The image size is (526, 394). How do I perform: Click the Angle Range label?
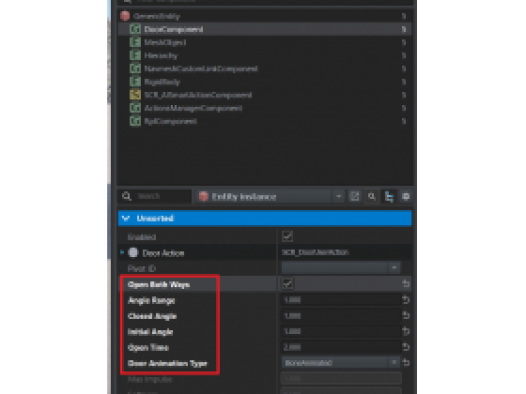click(151, 300)
